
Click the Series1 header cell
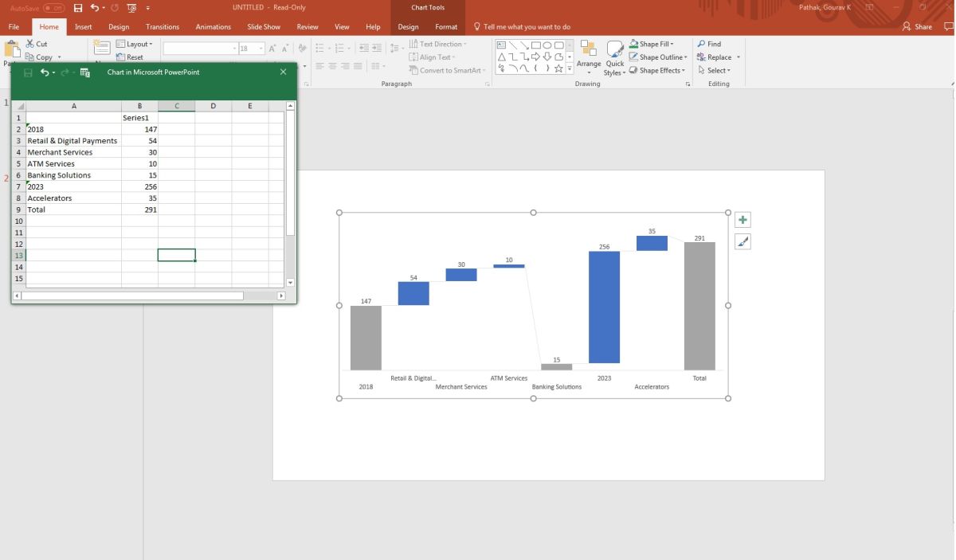pyautogui.click(x=139, y=117)
